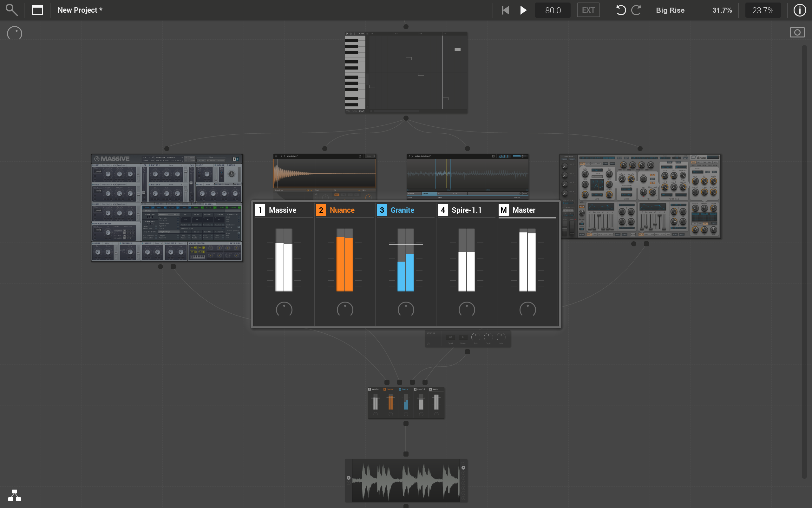This screenshot has height=508, width=812.
Task: Click the Chorus Depth knob
Action: tap(488, 337)
